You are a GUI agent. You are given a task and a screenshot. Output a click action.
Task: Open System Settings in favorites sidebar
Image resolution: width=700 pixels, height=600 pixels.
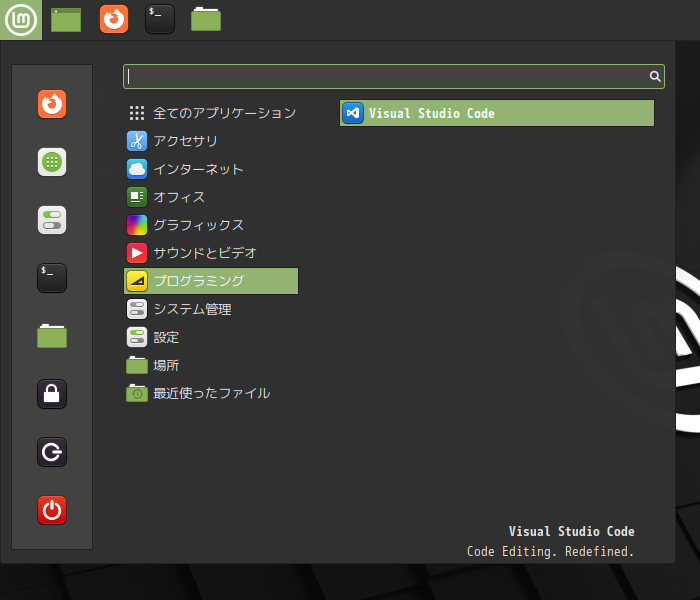tap(52, 220)
